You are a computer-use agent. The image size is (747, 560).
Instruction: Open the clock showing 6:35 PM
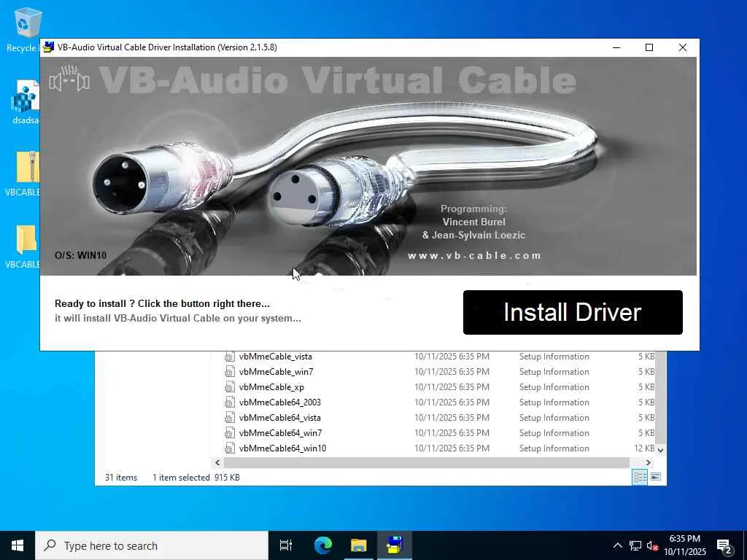pos(684,545)
